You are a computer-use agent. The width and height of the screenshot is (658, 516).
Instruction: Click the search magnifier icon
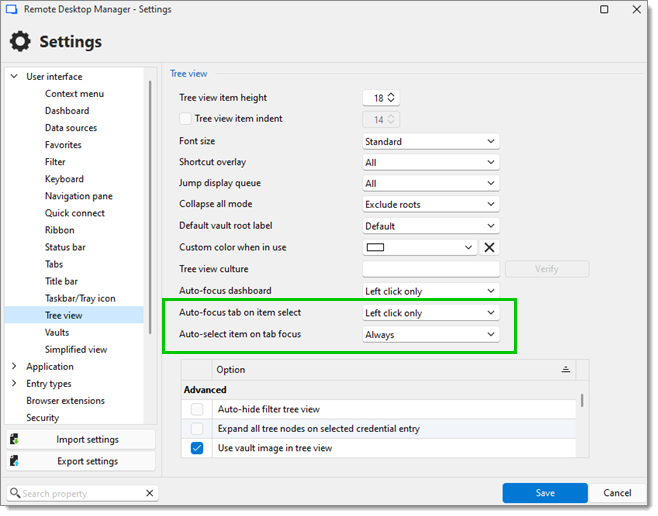(x=15, y=493)
